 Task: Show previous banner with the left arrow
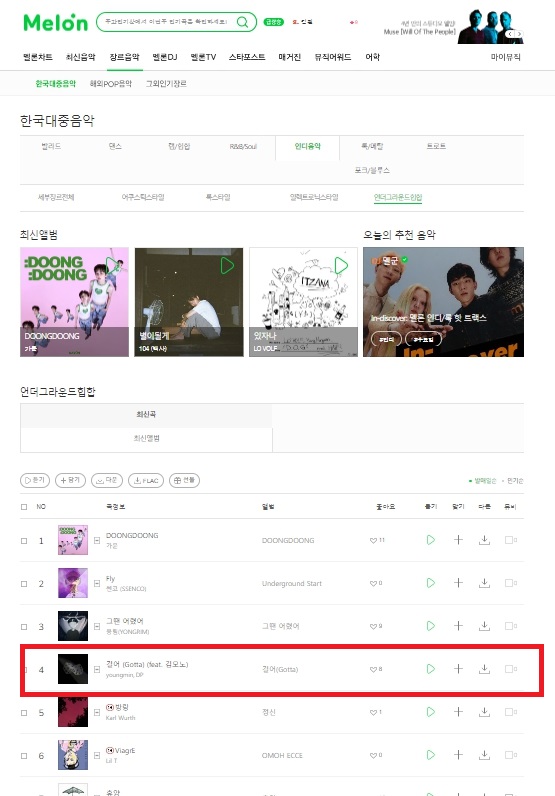click(x=510, y=34)
